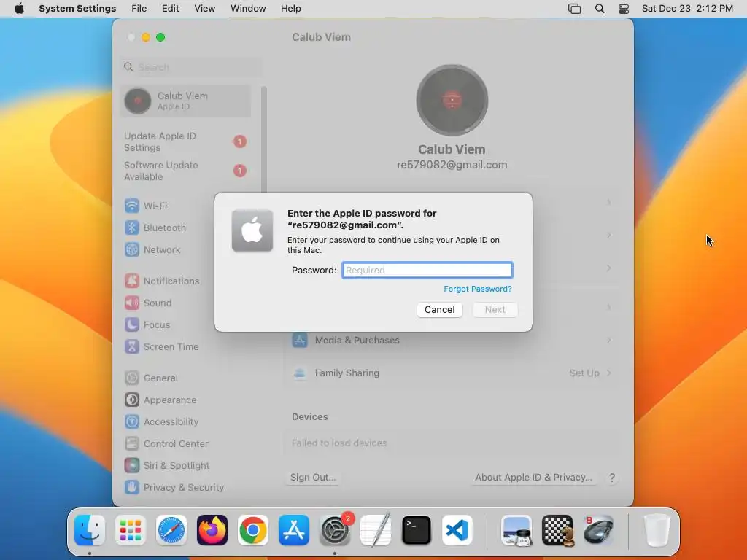747x560 pixels.
Task: Click About Apple ID & Privacy… button
Action: pos(533,477)
